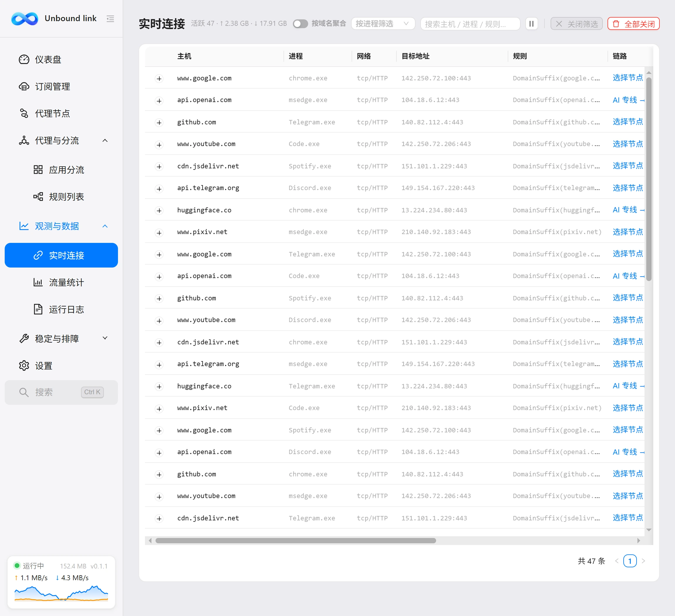675x616 pixels.
Task: Collapse the 观测与数据 menu chevron
Action: click(x=105, y=226)
